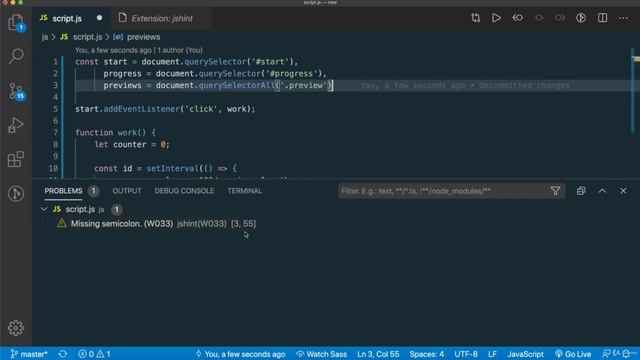Click the Missing semicolon warning entry
This screenshot has width=640, height=360.
(x=163, y=224)
